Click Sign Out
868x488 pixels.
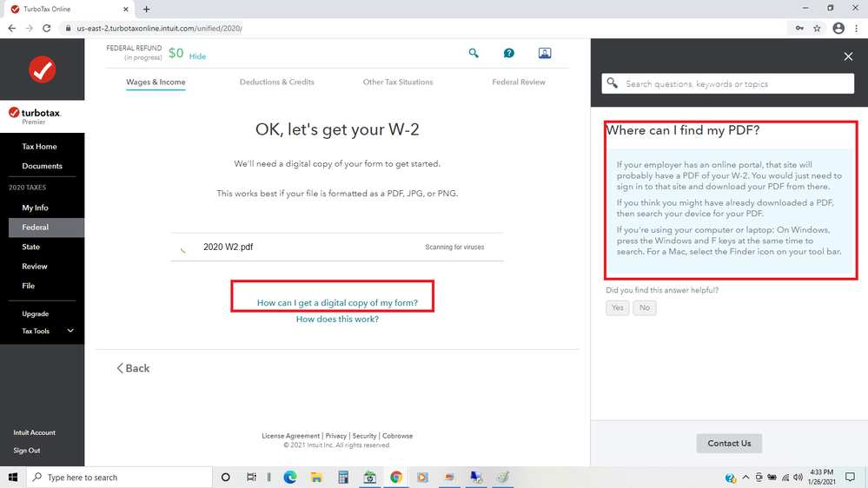[x=27, y=451]
